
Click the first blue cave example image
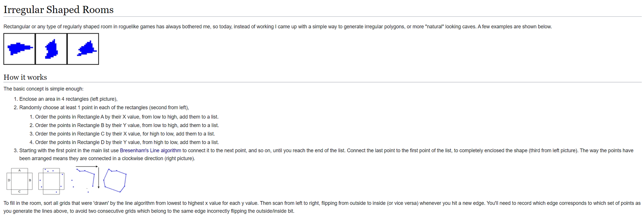point(19,49)
